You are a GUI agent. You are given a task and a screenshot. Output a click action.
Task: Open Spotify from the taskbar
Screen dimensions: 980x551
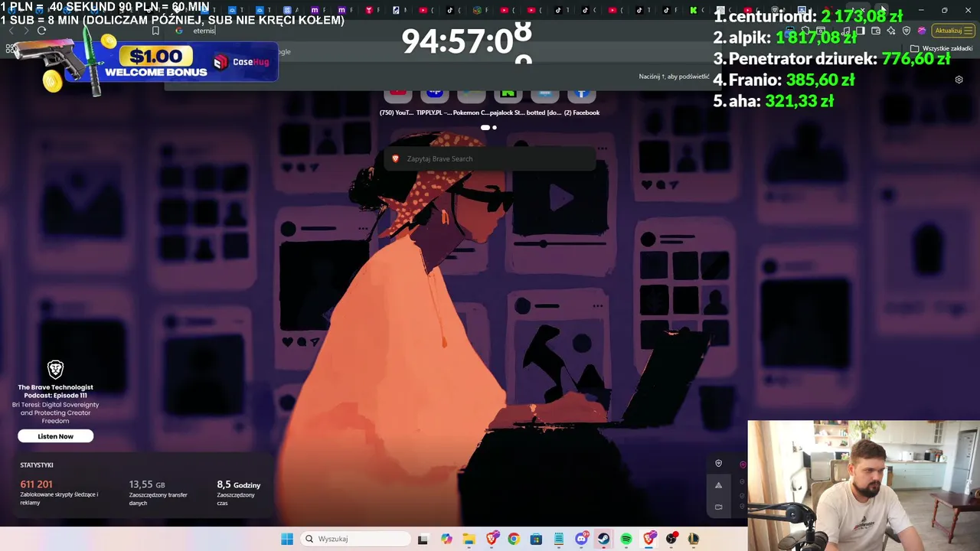click(x=626, y=539)
